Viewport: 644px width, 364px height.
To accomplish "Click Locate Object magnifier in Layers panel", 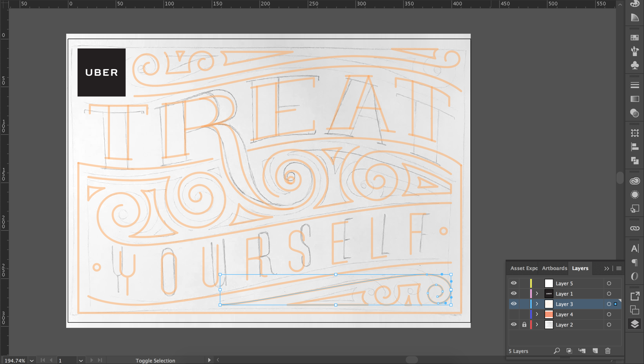I will pyautogui.click(x=557, y=351).
